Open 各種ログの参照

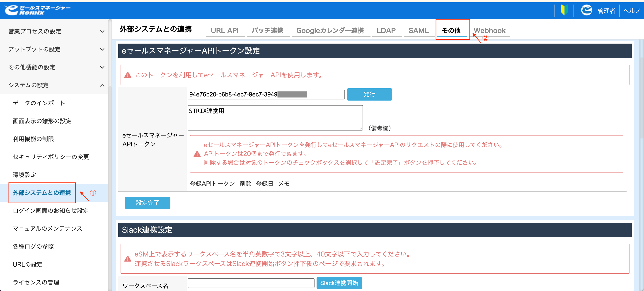coord(33,247)
